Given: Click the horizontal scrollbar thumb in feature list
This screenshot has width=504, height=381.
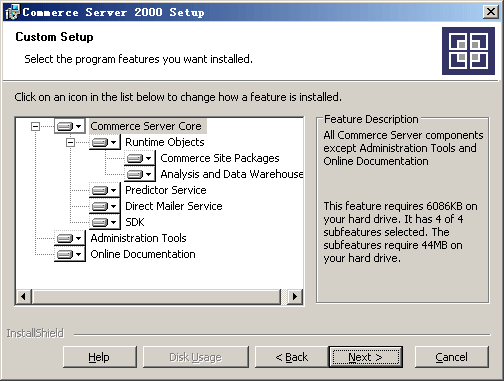Looking at the screenshot, I should (156, 296).
